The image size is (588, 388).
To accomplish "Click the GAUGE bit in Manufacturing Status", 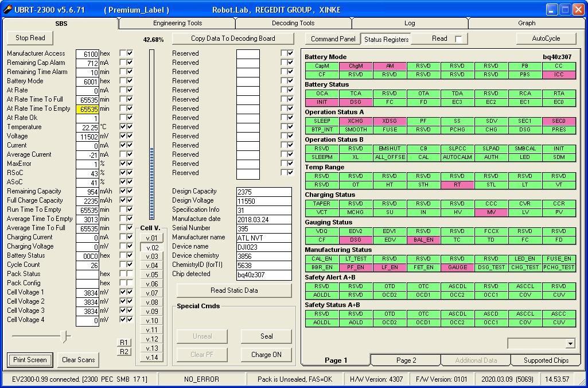I will pyautogui.click(x=457, y=267).
